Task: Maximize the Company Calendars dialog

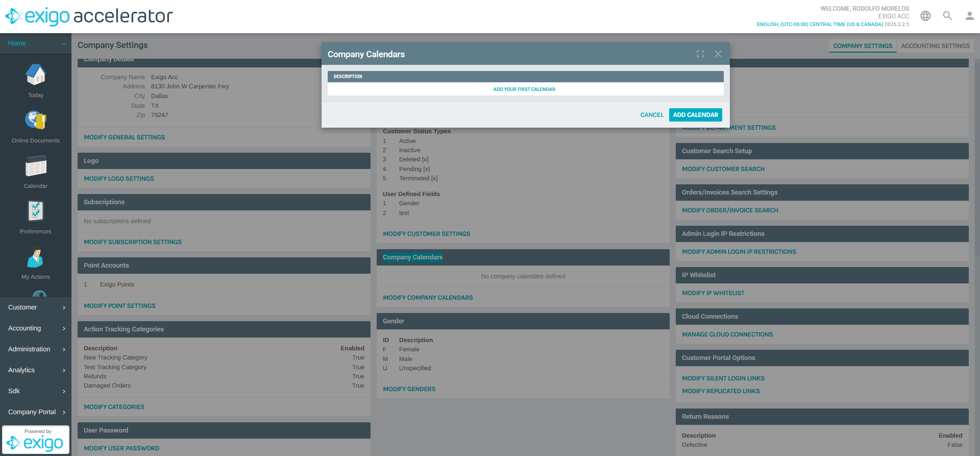Action: point(700,54)
